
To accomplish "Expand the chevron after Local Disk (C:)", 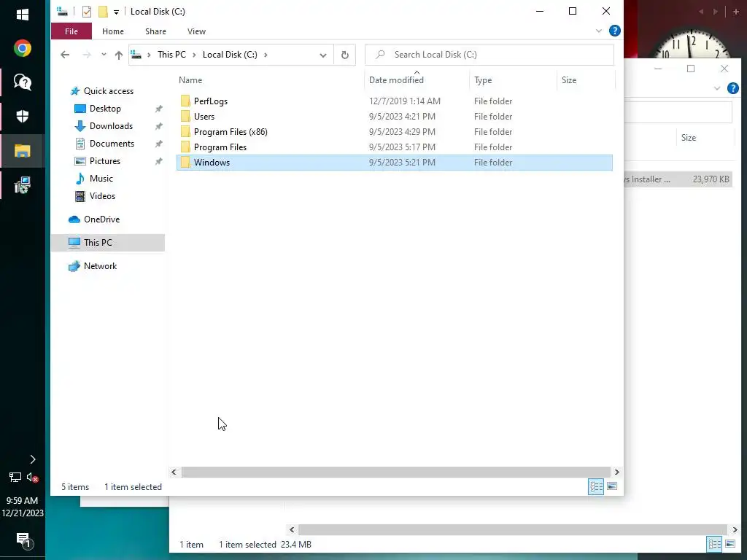I will 266,55.
